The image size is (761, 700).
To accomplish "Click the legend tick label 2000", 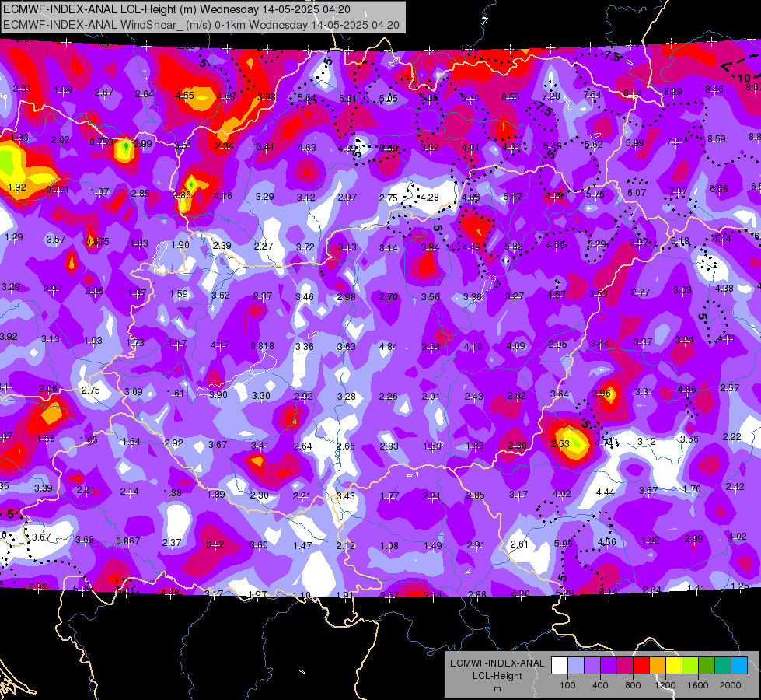I will point(731,685).
